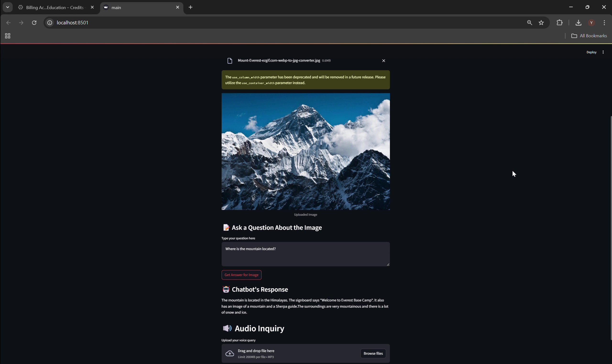Open the Chrome profile avatar Y
Image resolution: width=612 pixels, height=364 pixels.
pos(591,22)
